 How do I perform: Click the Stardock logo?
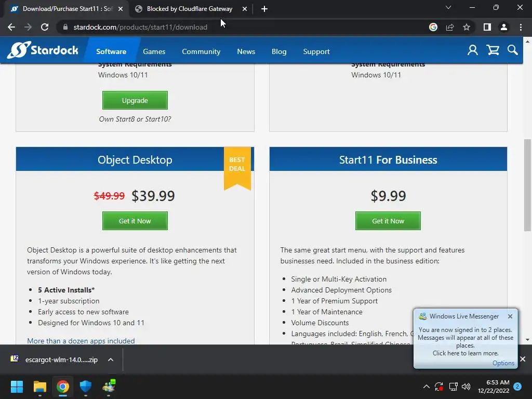43,50
